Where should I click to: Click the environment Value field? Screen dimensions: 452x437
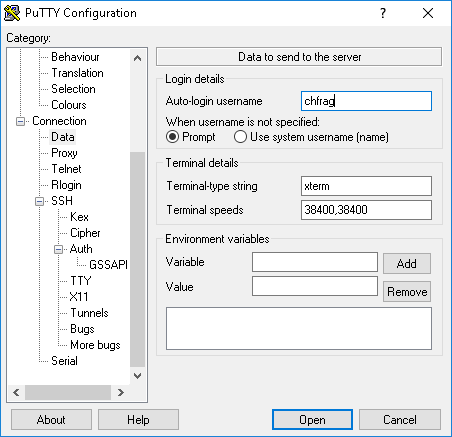(315, 286)
